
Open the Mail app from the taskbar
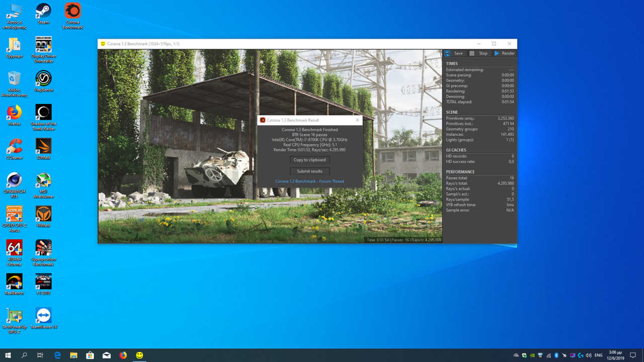click(x=107, y=355)
